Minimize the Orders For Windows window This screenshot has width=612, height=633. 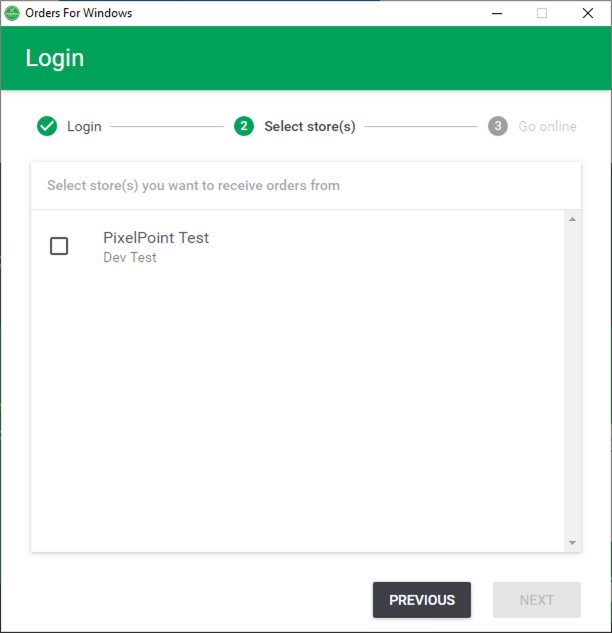pyautogui.click(x=496, y=13)
